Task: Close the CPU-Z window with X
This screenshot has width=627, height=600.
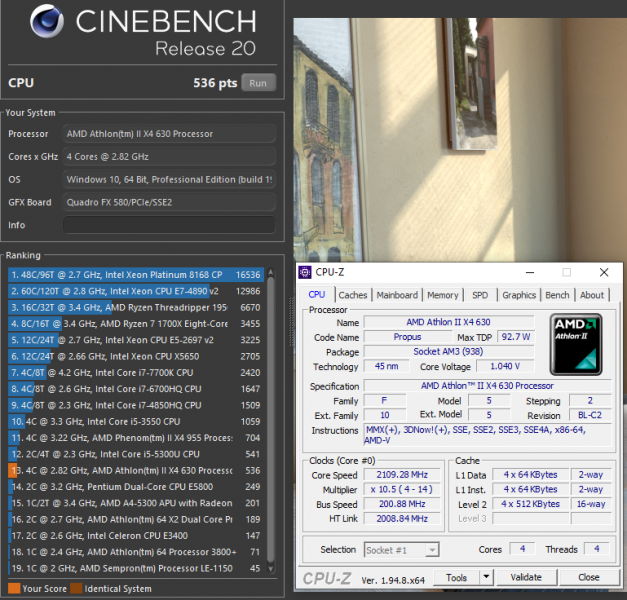Action: [604, 272]
